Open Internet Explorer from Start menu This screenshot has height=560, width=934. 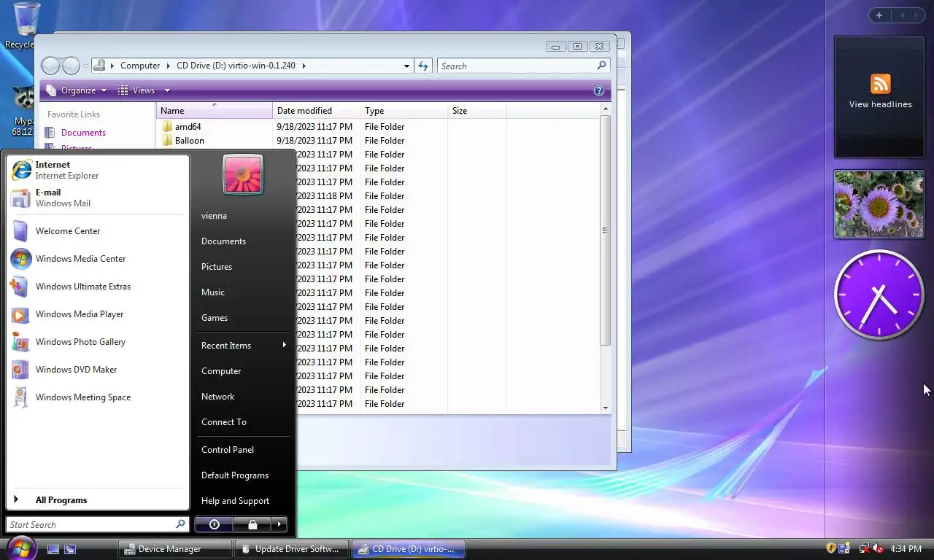point(97,170)
